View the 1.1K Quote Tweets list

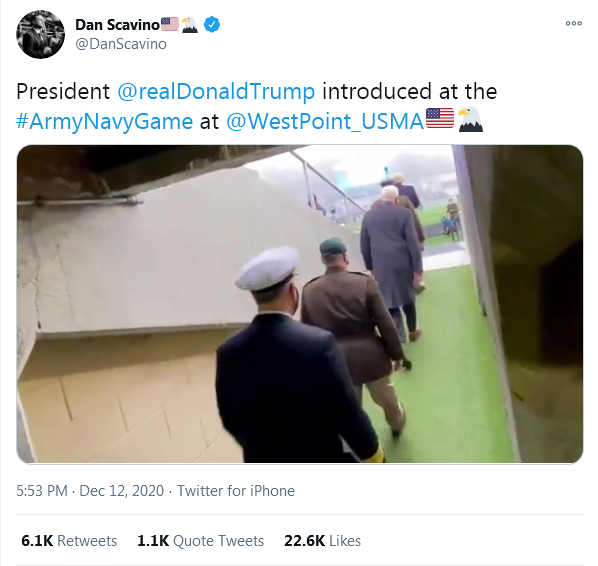pos(201,541)
